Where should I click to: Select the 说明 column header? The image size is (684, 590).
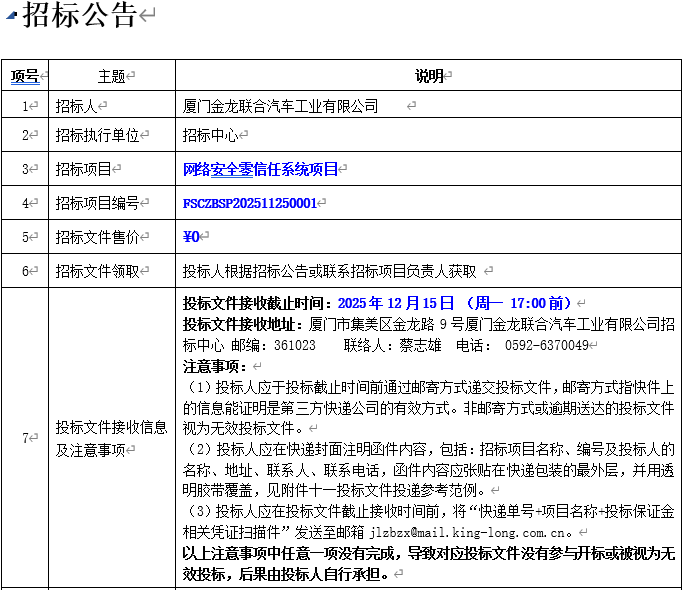[428, 76]
